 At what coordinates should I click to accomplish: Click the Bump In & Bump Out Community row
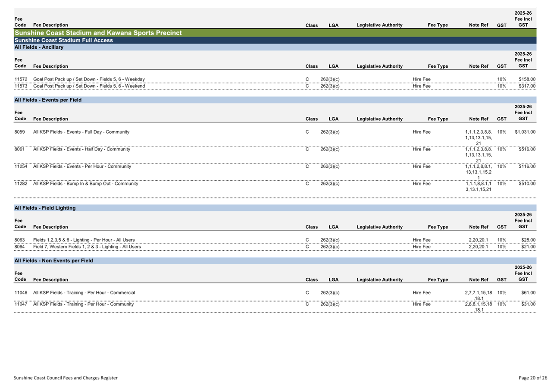(x=86, y=184)
